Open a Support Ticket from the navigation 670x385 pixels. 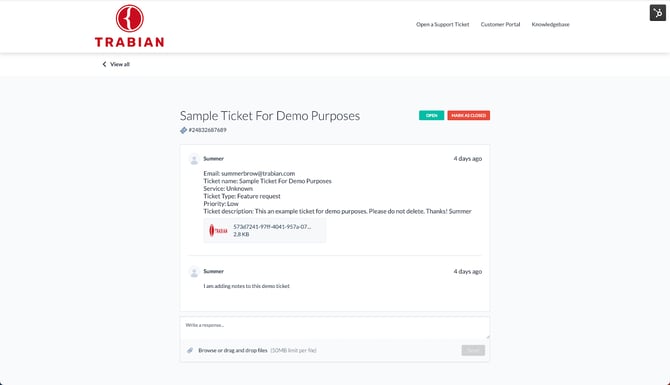coord(443,24)
